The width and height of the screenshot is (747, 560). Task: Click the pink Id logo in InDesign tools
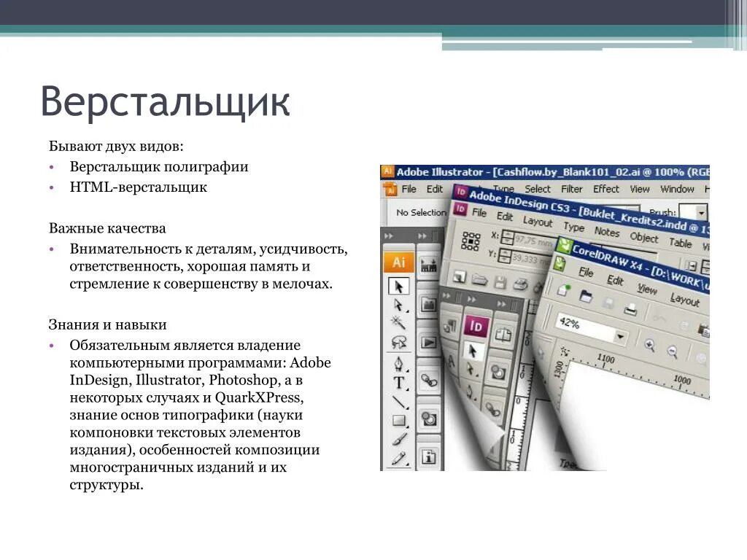pyautogui.click(x=476, y=326)
